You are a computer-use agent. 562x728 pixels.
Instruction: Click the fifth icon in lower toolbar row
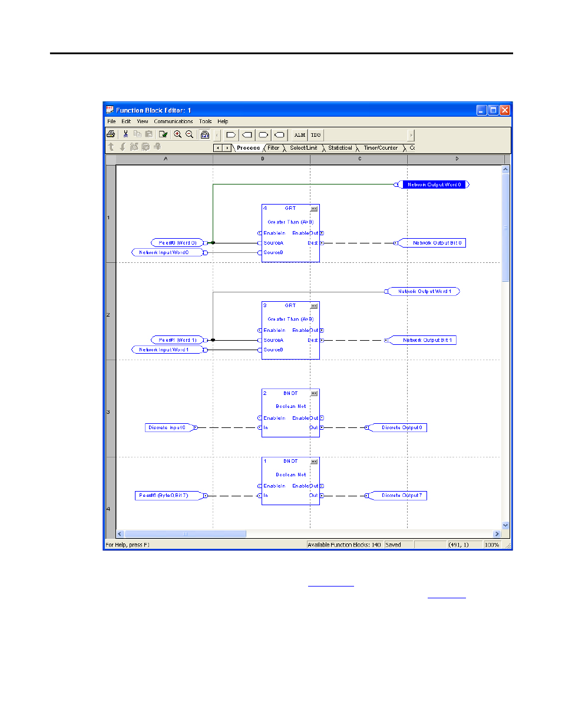point(157,147)
